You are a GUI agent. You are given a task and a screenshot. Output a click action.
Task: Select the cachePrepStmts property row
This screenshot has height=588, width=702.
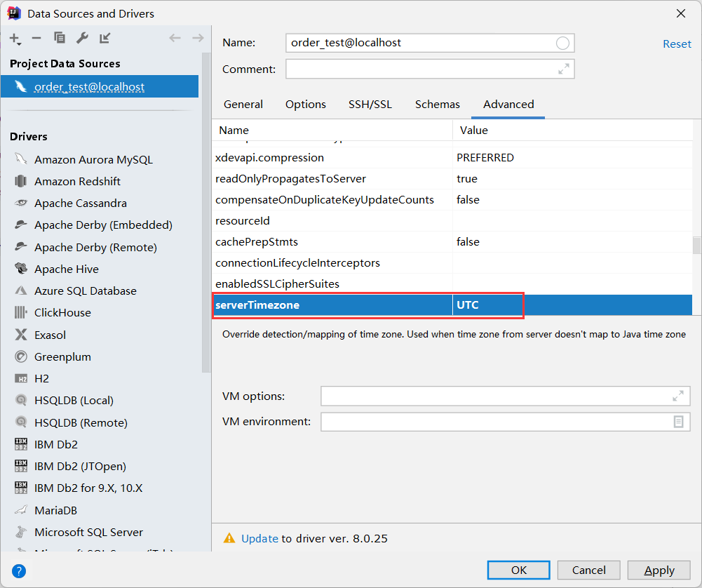click(x=452, y=242)
